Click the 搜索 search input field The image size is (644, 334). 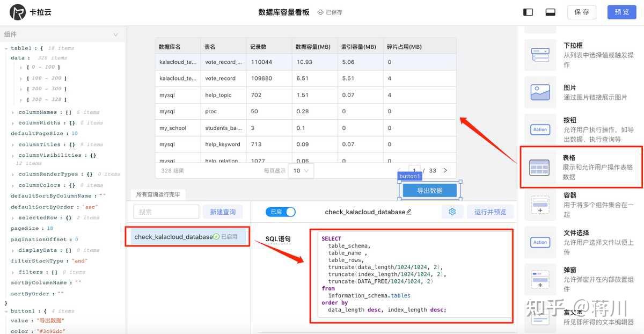(x=166, y=212)
